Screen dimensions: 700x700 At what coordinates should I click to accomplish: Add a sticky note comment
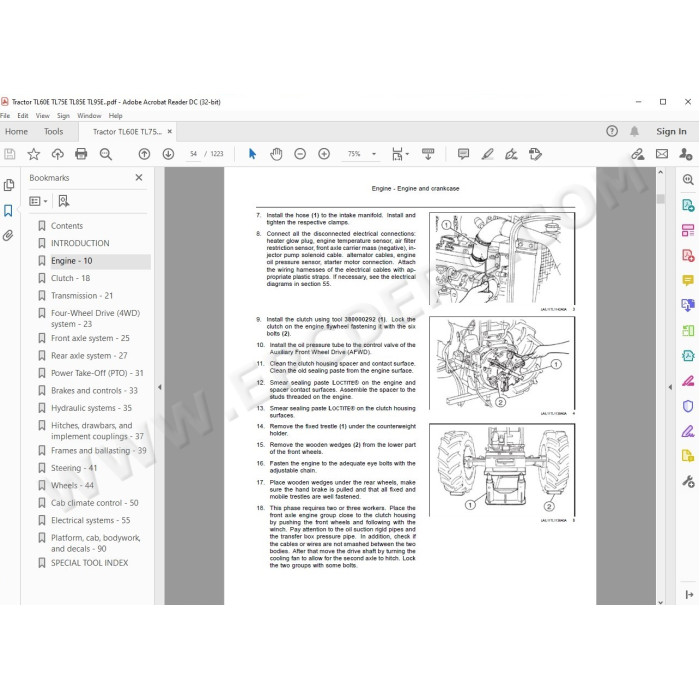click(463, 154)
